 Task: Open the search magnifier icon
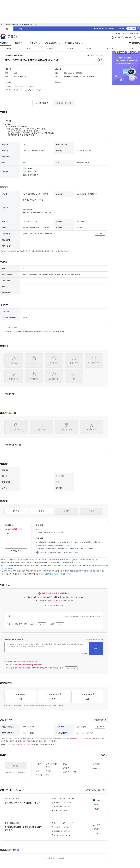(135, 37)
